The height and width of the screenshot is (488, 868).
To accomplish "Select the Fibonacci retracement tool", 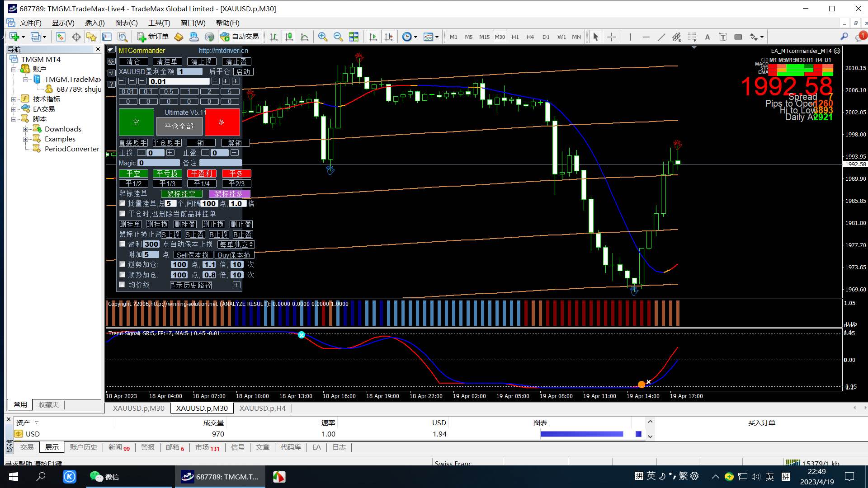I will [692, 37].
